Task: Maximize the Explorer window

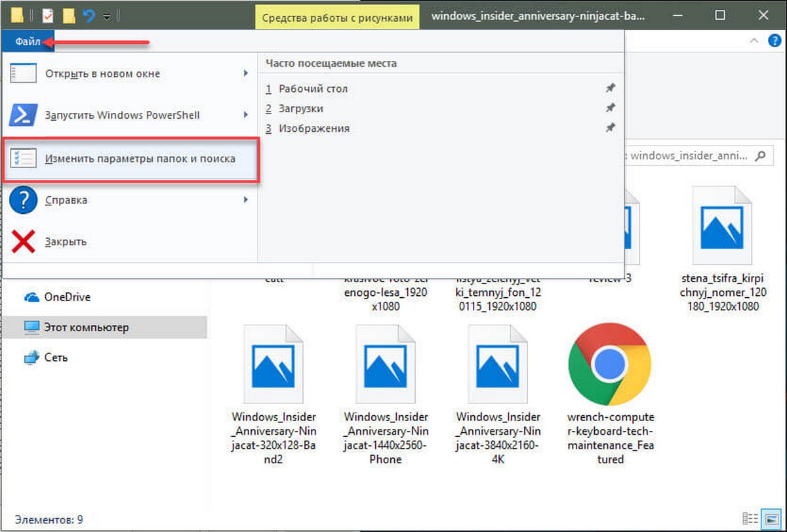Action: [720, 15]
